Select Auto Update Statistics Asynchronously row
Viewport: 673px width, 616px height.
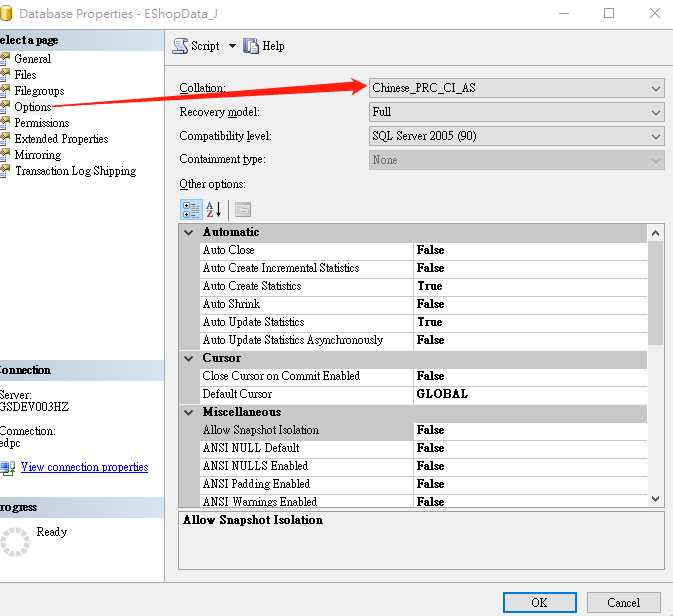point(424,340)
